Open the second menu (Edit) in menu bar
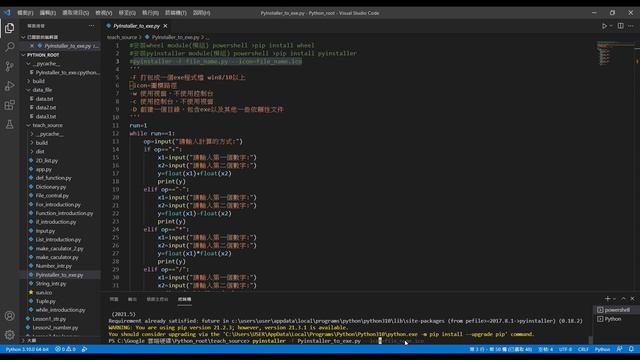 [47, 13]
